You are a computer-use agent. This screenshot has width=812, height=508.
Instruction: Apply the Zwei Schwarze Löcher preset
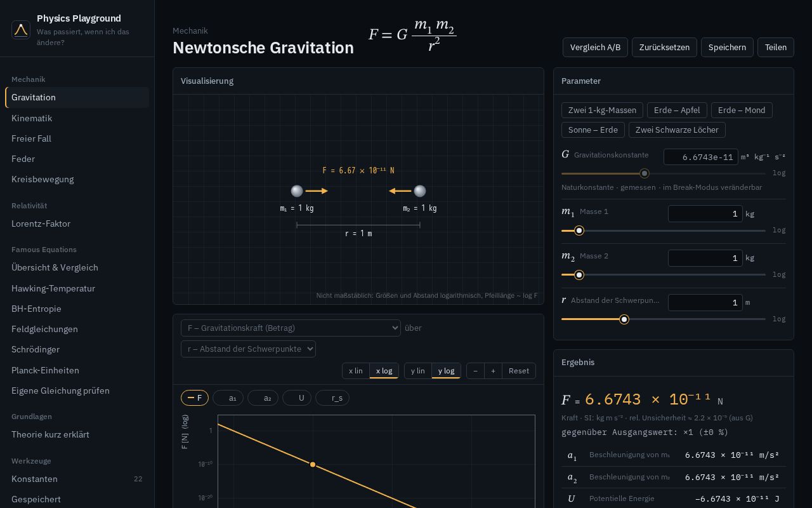tap(677, 130)
